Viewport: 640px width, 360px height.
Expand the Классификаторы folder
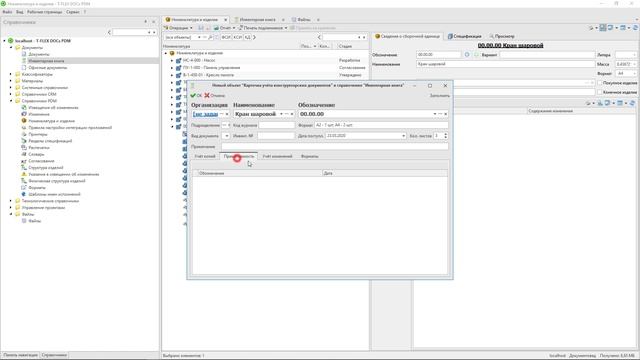tap(11, 74)
